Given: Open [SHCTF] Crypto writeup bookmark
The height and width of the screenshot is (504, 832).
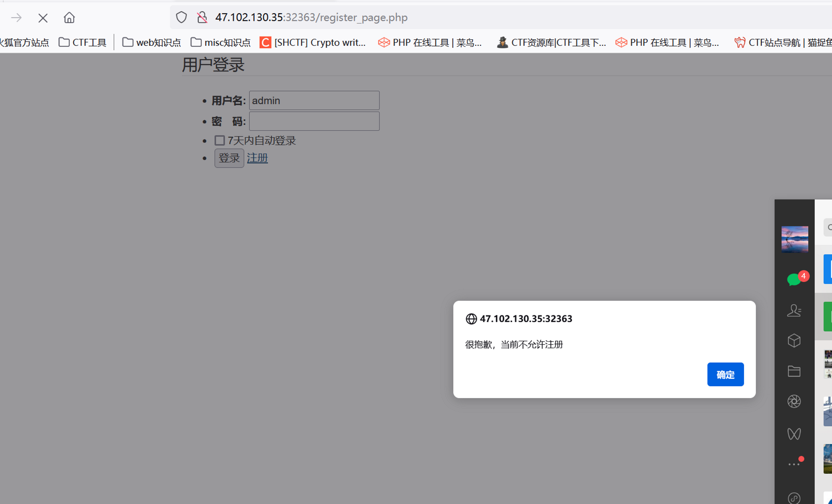Looking at the screenshot, I should (x=313, y=42).
